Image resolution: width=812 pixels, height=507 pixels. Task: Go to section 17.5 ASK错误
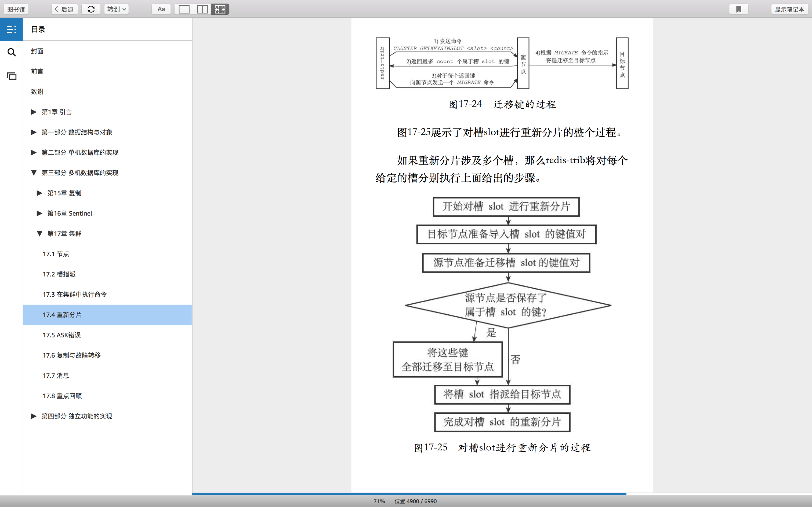click(x=62, y=335)
